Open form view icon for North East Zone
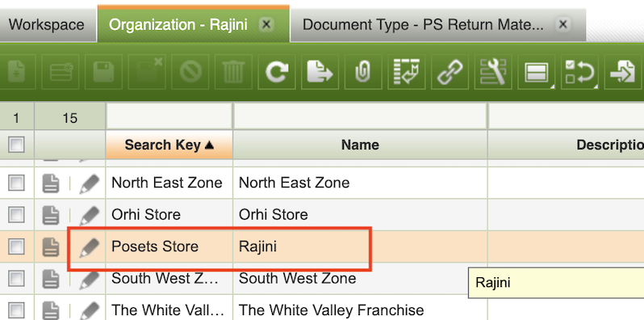Viewport: 644px width, 320px height. point(51,183)
